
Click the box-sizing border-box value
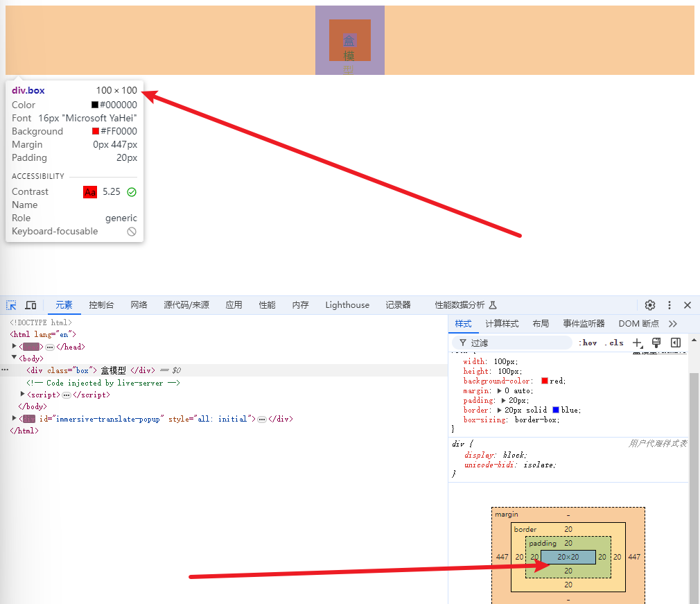tap(537, 420)
